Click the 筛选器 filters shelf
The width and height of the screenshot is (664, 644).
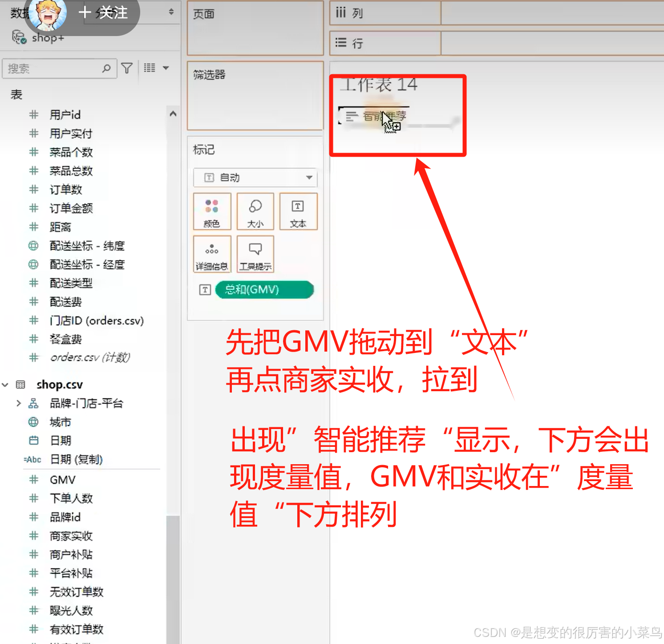coord(255,96)
